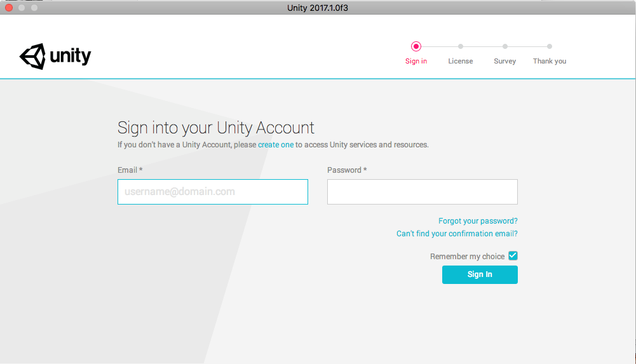Select the Sign in step indicator
The height and width of the screenshot is (364, 636).
tap(416, 46)
